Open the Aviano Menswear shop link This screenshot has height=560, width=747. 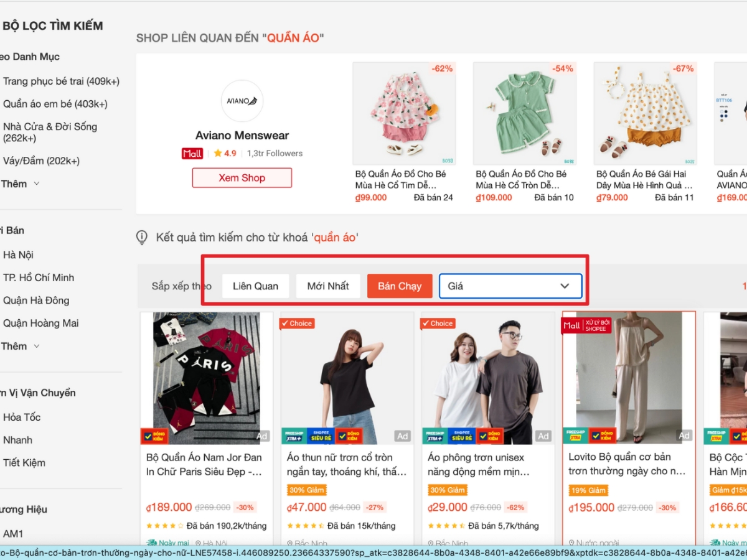(x=242, y=135)
